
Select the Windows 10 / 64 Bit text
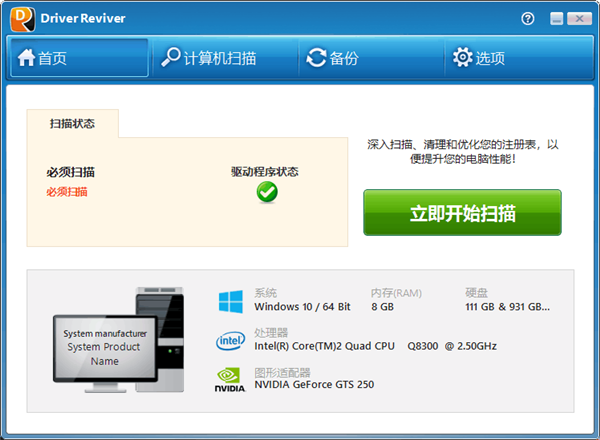[x=302, y=307]
